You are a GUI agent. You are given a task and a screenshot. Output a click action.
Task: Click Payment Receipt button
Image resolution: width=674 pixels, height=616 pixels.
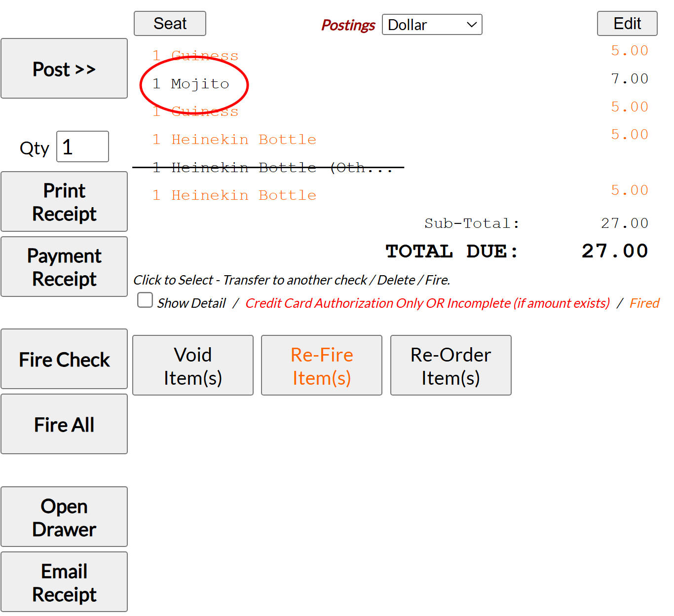click(x=64, y=267)
